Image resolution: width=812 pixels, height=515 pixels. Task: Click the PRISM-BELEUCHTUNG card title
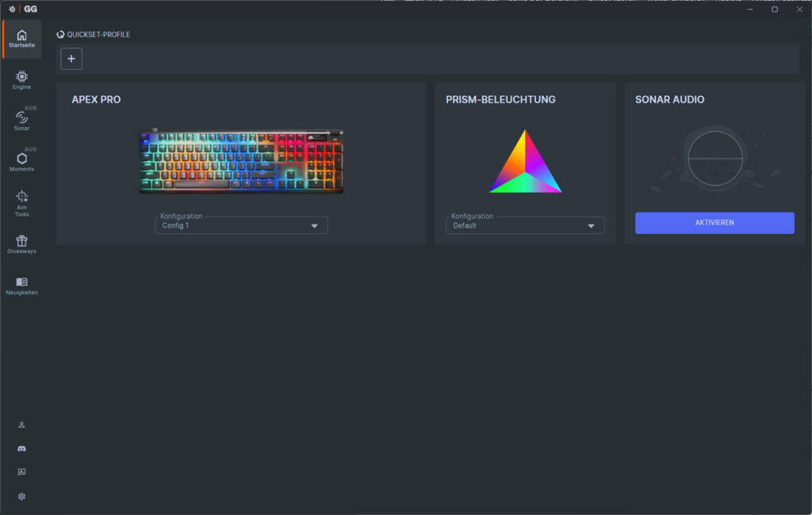click(x=501, y=99)
